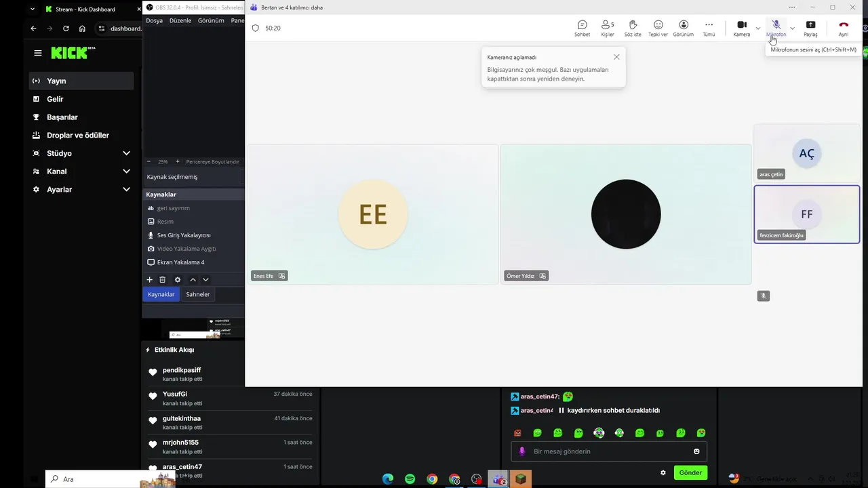The height and width of the screenshot is (488, 868).
Task: Share screen with the Paylaş button
Action: pos(810,28)
